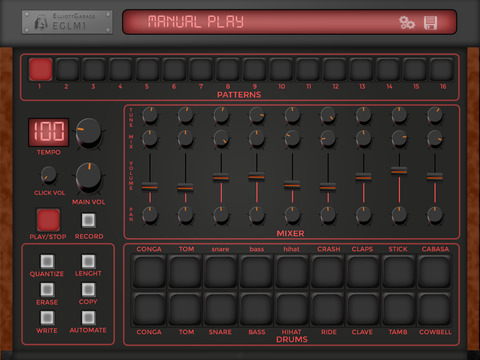Toggle the AUTOMATE button
The height and width of the screenshot is (360, 480).
[88, 318]
